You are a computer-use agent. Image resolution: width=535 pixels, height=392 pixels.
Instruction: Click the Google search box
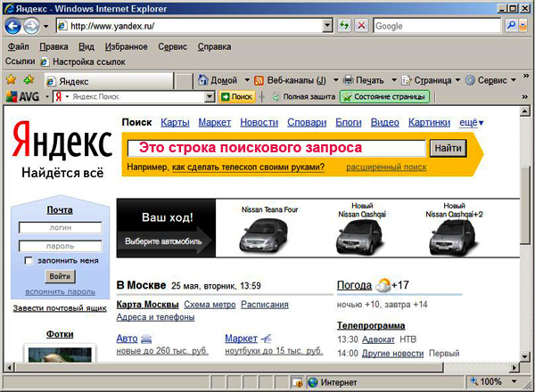436,26
